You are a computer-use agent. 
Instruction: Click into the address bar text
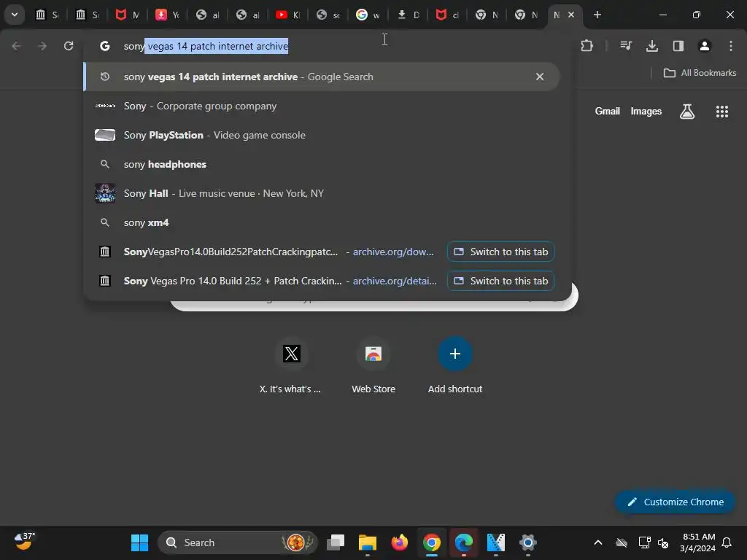point(206,46)
